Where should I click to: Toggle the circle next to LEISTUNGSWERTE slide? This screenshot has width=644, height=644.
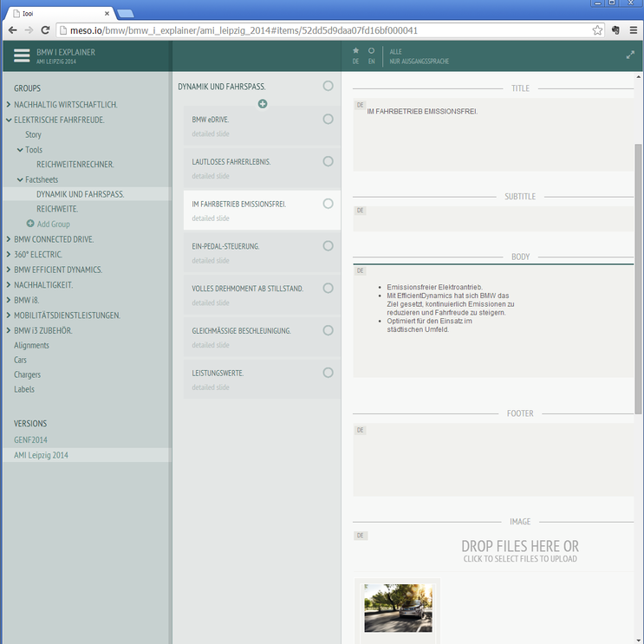(x=328, y=373)
